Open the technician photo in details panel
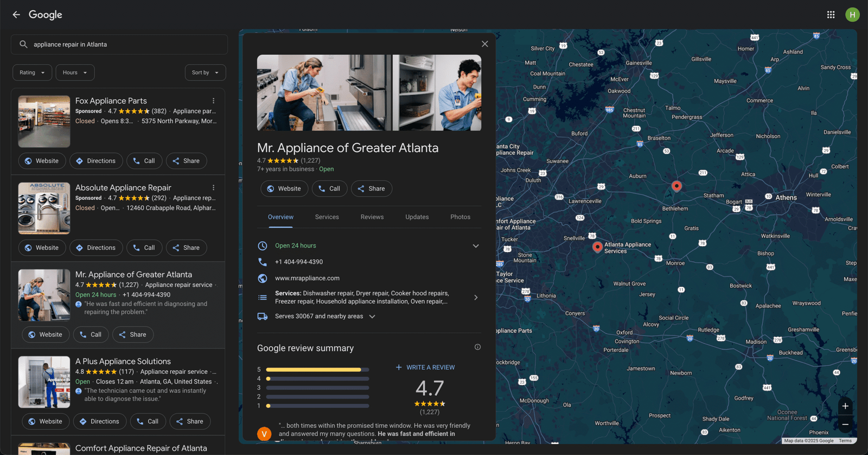This screenshot has width=868, height=455. click(x=369, y=93)
